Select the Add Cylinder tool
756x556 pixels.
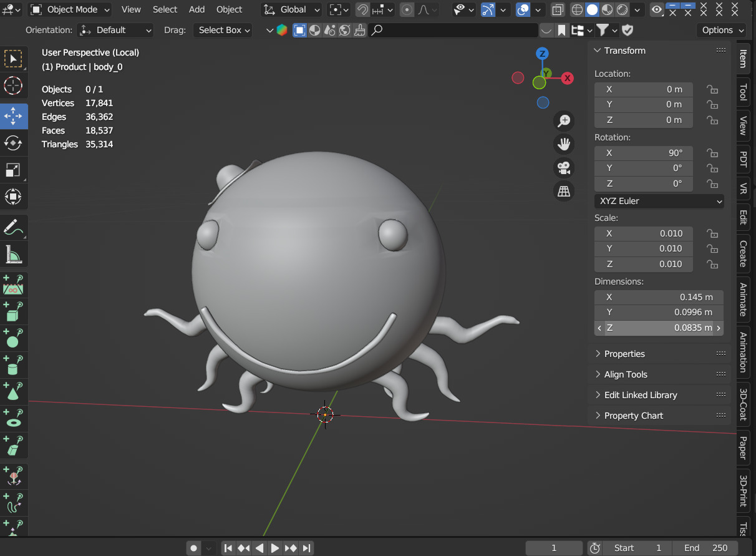13,365
